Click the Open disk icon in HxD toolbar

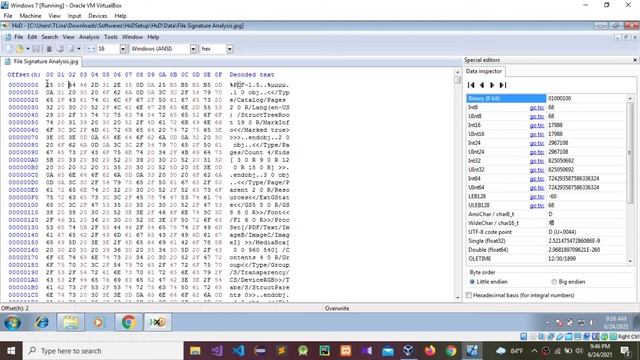[60, 49]
